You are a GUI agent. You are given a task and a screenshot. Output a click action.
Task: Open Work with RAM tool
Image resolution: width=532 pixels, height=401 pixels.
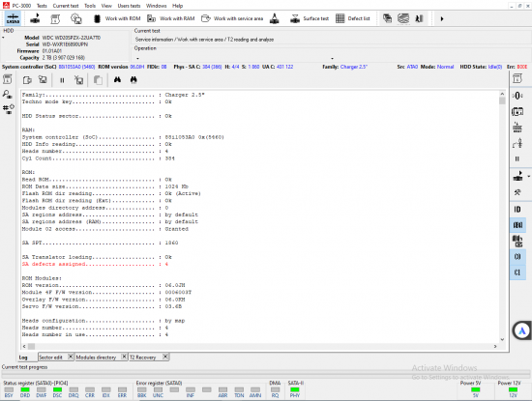[171, 18]
